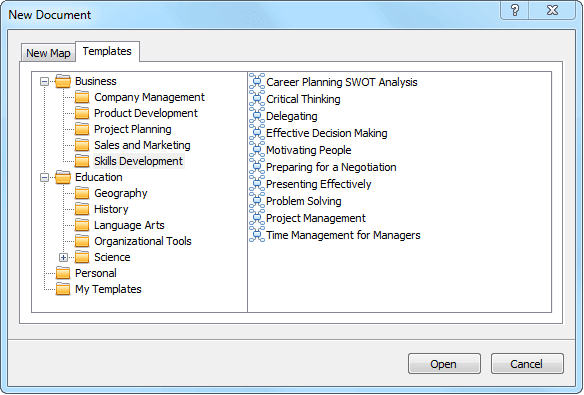Screen dimensions: 584x395
Task: Close the New Document dialog window
Action: (x=552, y=10)
